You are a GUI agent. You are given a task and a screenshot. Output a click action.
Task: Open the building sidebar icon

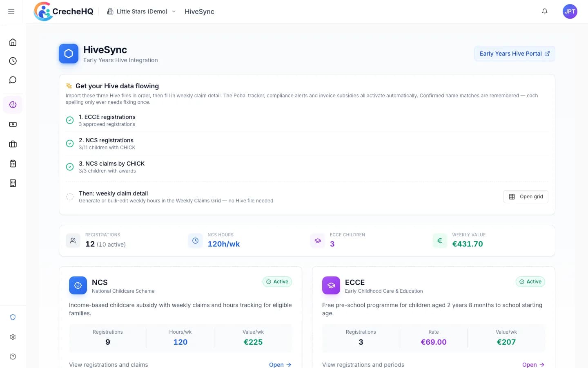click(13, 183)
